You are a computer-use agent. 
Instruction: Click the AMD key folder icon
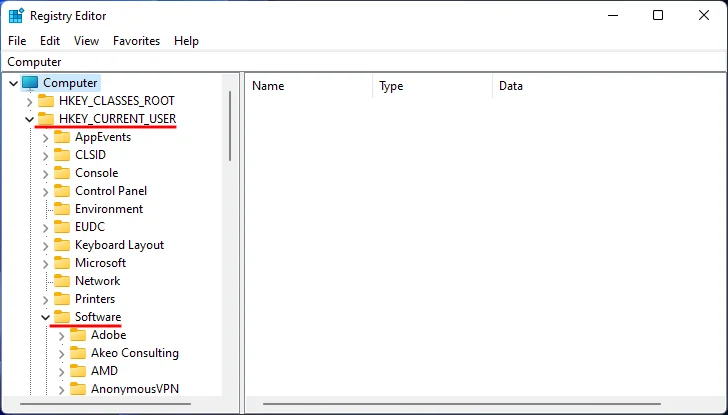click(78, 371)
